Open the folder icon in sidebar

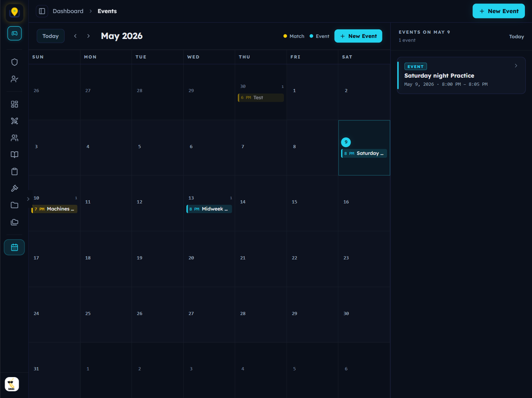click(x=15, y=205)
